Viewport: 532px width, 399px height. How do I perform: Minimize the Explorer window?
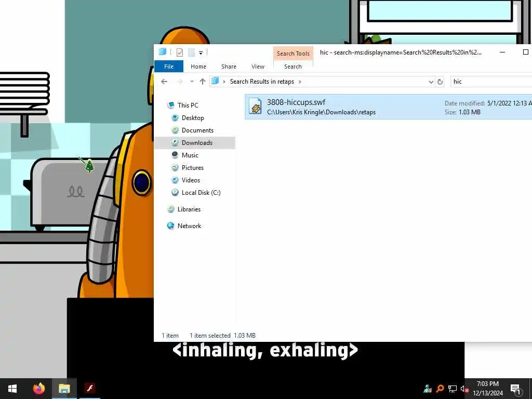click(x=502, y=52)
